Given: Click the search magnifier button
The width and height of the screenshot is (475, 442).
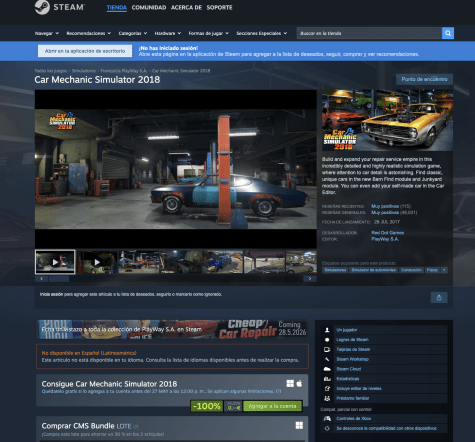Looking at the screenshot, I should (x=448, y=33).
